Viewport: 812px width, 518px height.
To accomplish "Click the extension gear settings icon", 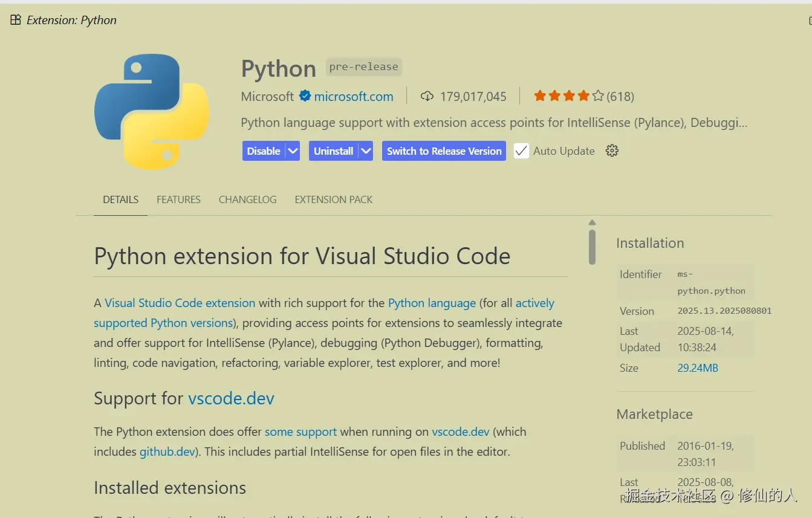I will (x=612, y=151).
